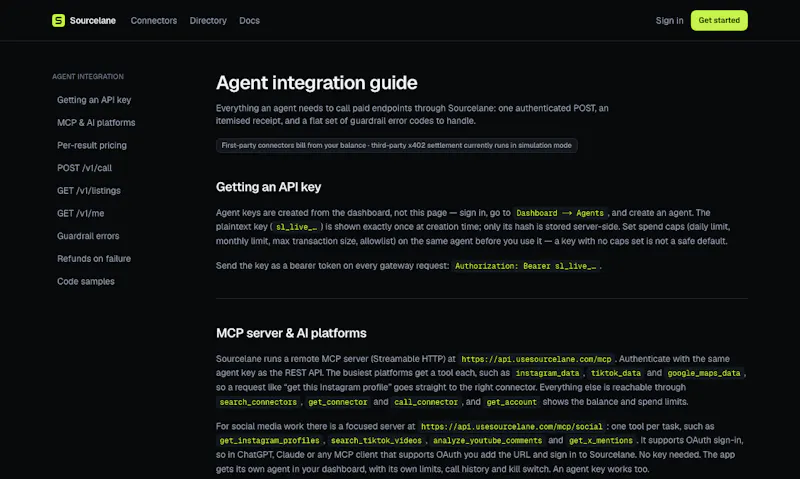Screen dimensions: 800x479
Task: Click the google_maps_data code tag
Action: click(704, 373)
